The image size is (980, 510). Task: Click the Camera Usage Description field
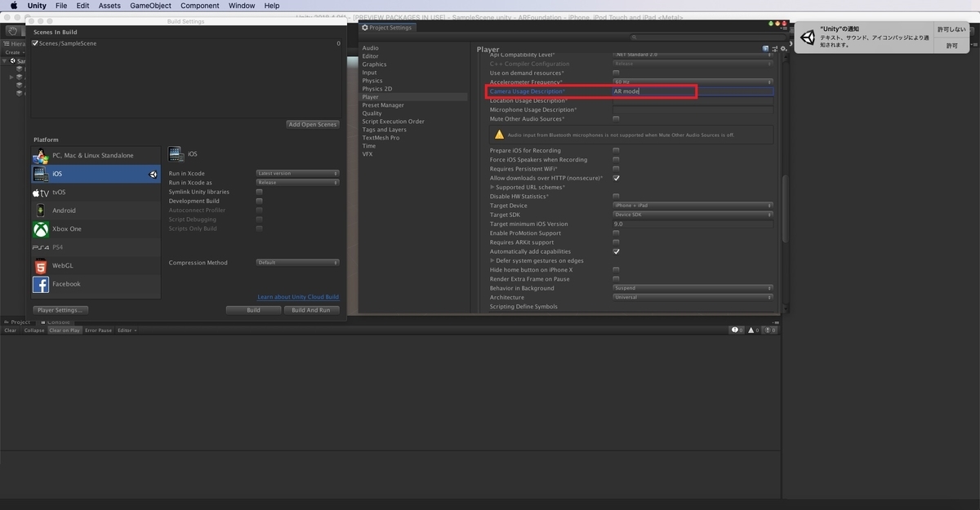click(693, 91)
